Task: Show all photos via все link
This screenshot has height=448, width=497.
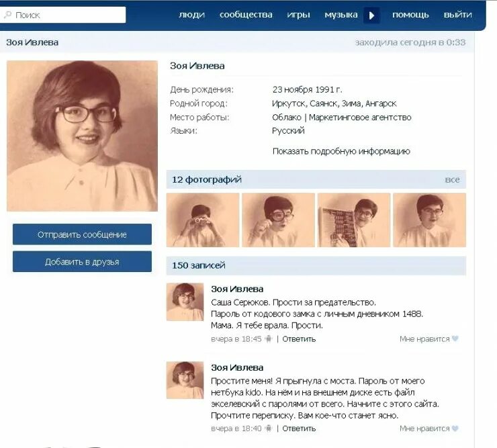Action: tap(452, 180)
